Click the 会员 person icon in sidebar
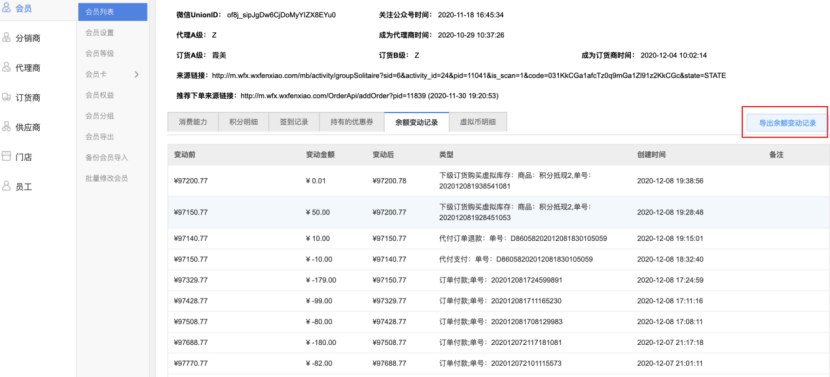This screenshot has height=377, width=830. click(x=7, y=8)
